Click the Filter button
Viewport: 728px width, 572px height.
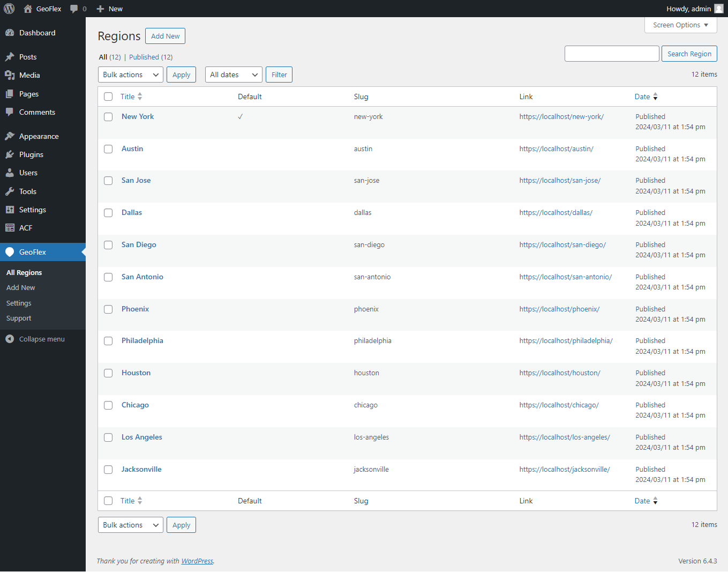point(279,75)
